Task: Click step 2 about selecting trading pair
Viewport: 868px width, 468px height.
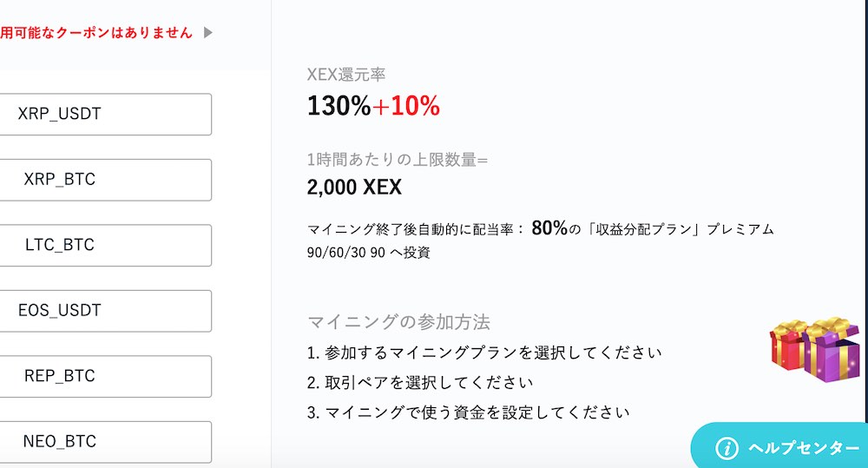Action: coord(420,383)
